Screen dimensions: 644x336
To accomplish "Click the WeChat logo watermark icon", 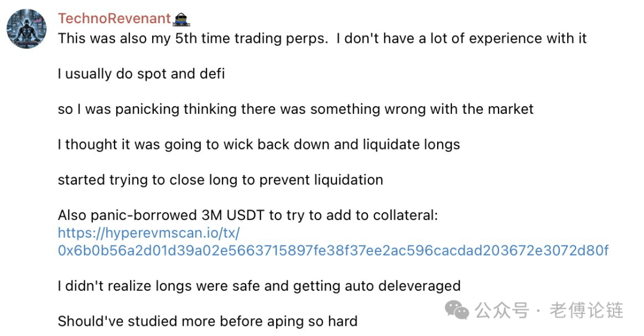I will coord(457,310).
